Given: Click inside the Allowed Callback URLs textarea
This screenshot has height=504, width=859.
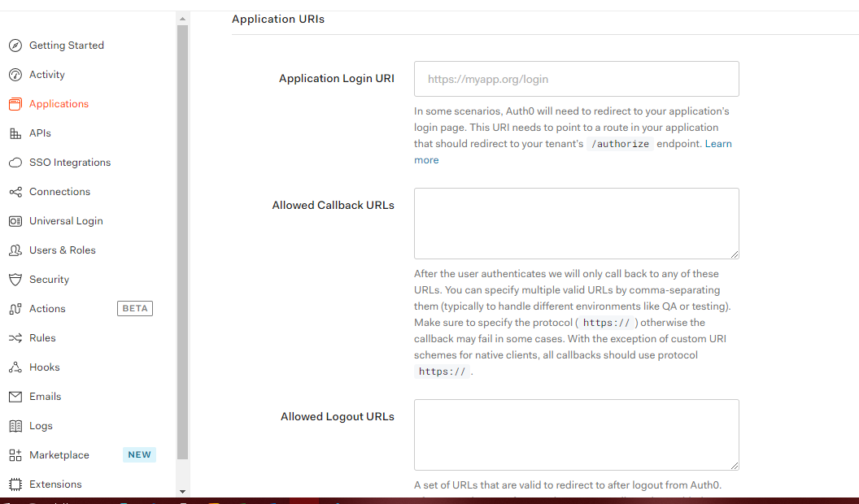Looking at the screenshot, I should point(576,224).
